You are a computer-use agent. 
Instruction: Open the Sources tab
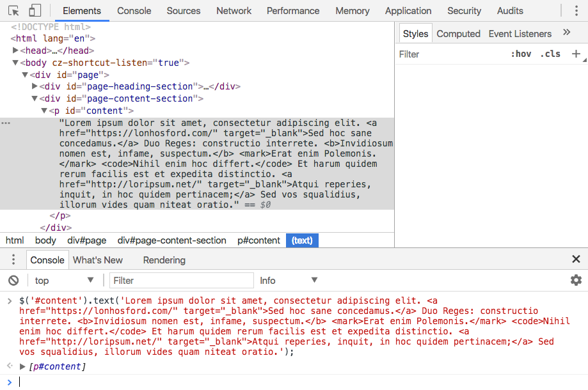[184, 11]
